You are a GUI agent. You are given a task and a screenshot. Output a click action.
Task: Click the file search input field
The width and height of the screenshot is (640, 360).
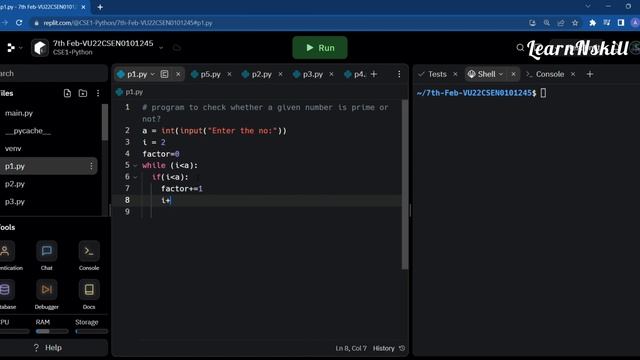click(x=53, y=73)
